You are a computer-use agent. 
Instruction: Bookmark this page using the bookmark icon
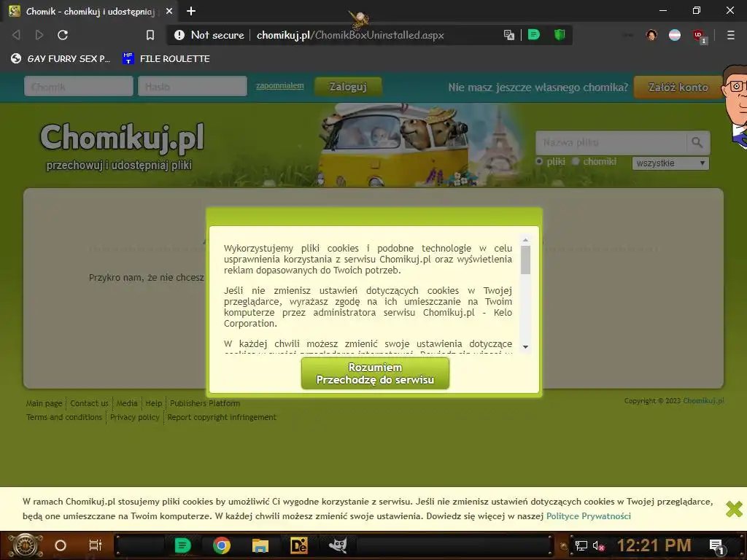150,35
